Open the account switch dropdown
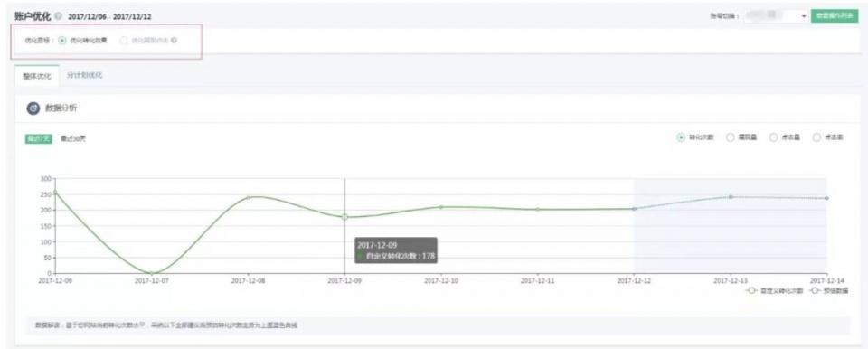The image size is (868, 349). (x=776, y=16)
